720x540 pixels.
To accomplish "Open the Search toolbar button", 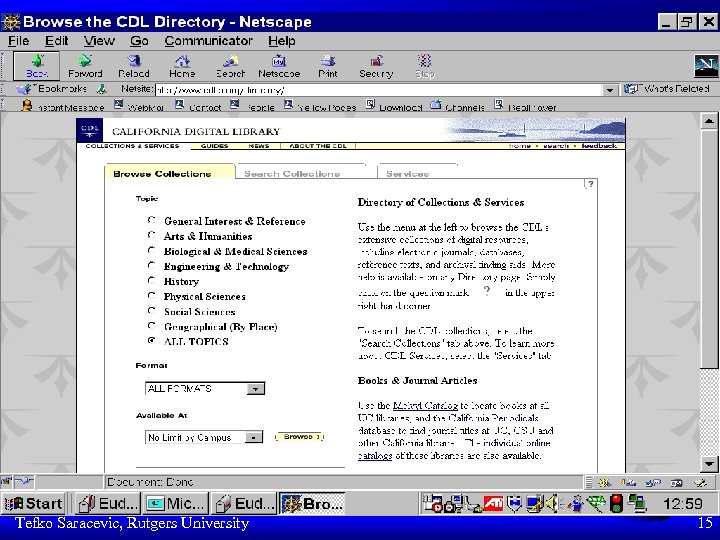I will tap(231, 66).
